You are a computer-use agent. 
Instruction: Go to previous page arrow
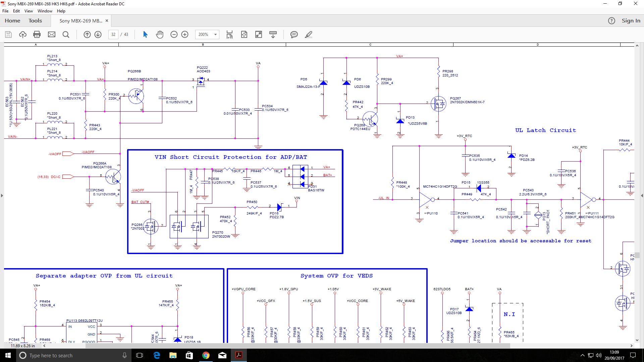point(87,35)
